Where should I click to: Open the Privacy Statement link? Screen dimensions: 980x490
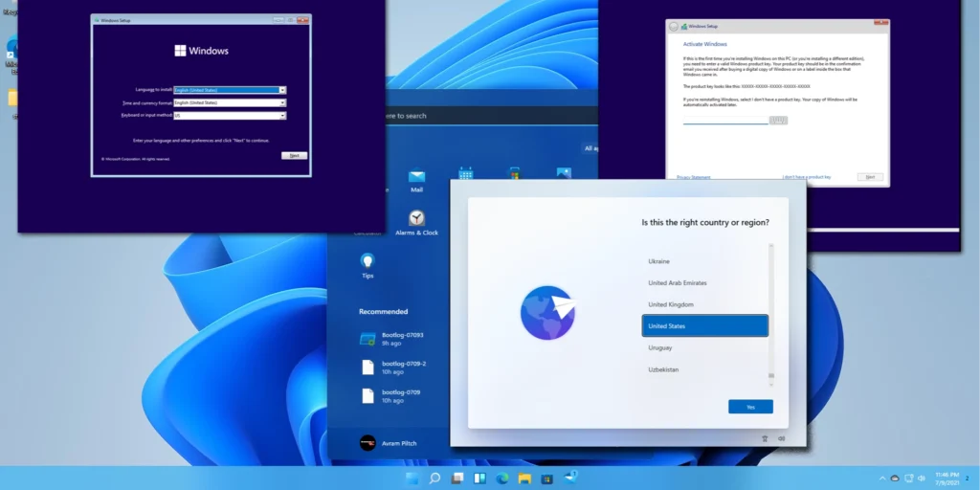[693, 177]
